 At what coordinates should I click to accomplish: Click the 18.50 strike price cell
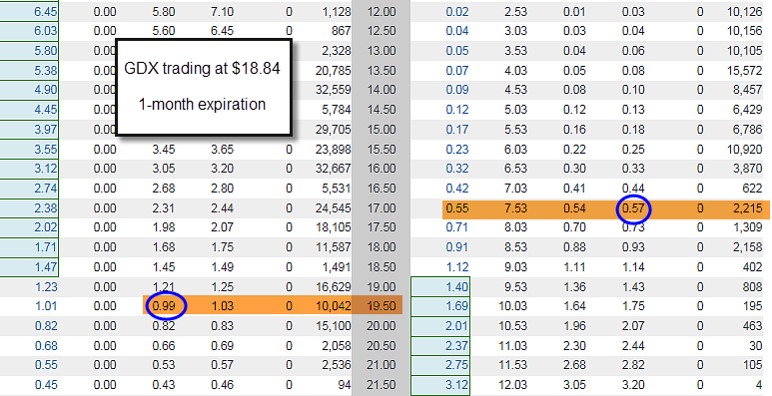click(x=382, y=266)
